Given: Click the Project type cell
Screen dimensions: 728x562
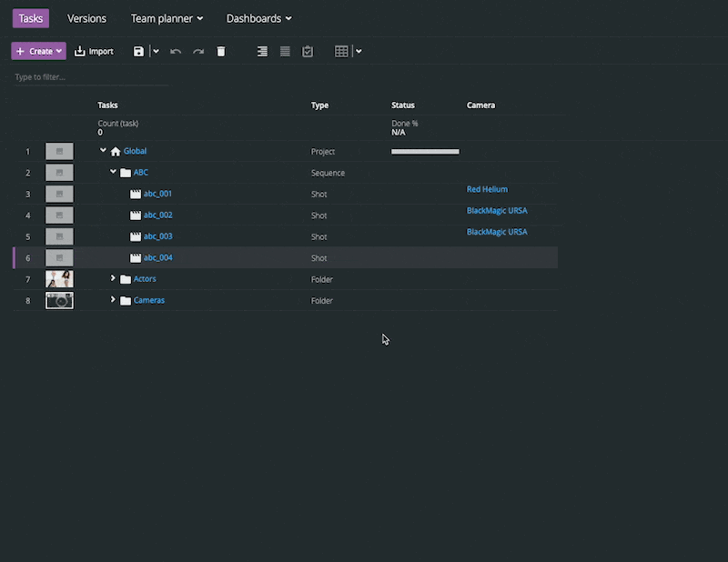Looking at the screenshot, I should (323, 152).
